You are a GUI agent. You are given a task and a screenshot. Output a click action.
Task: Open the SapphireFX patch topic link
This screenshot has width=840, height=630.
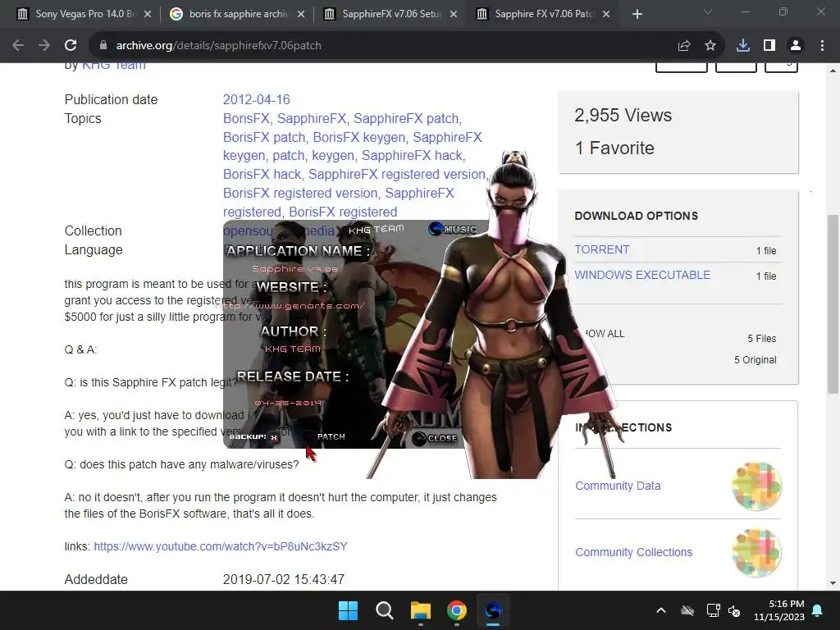tap(406, 118)
